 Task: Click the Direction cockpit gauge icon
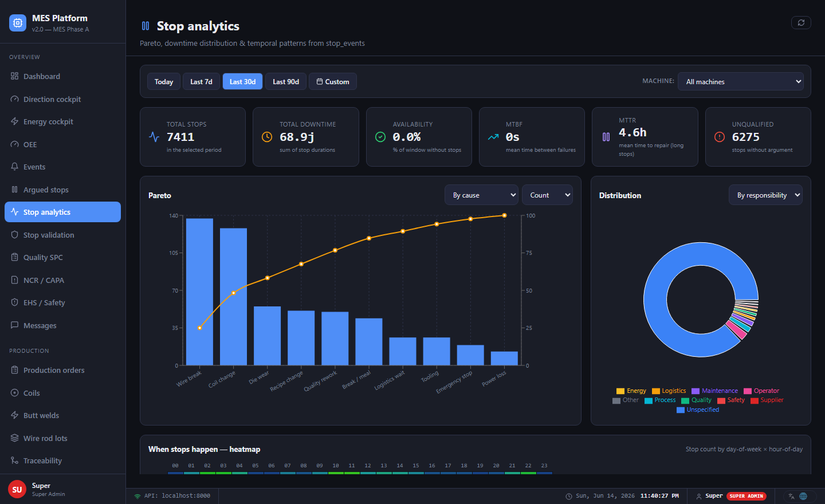click(15, 99)
